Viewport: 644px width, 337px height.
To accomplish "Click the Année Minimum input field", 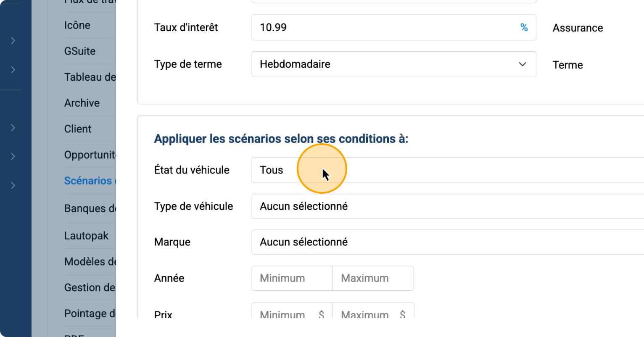I will (x=292, y=278).
